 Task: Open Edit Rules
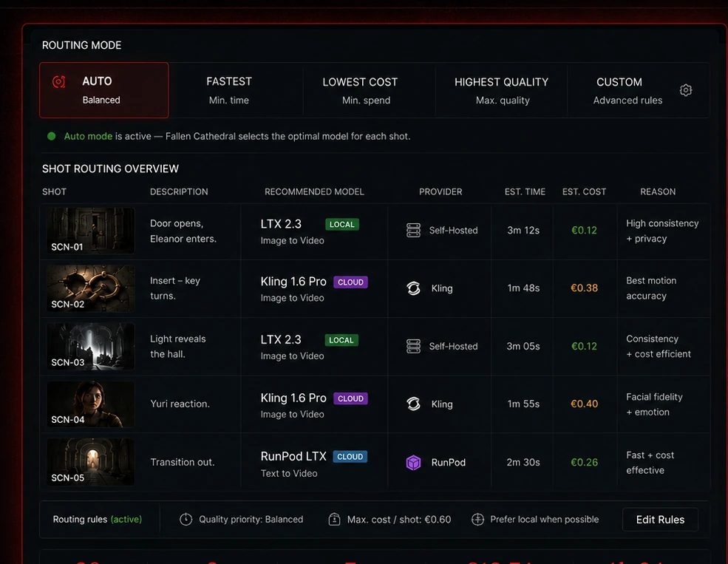[660, 520]
